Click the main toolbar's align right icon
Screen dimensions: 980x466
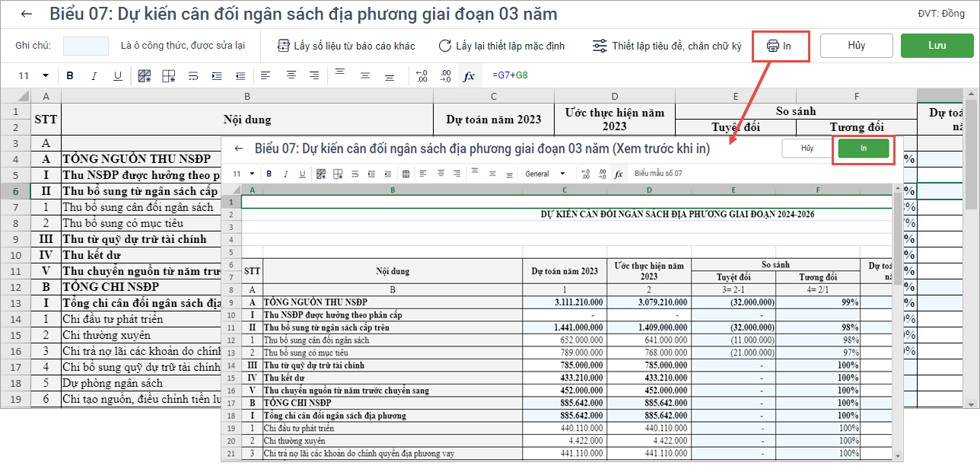[316, 75]
